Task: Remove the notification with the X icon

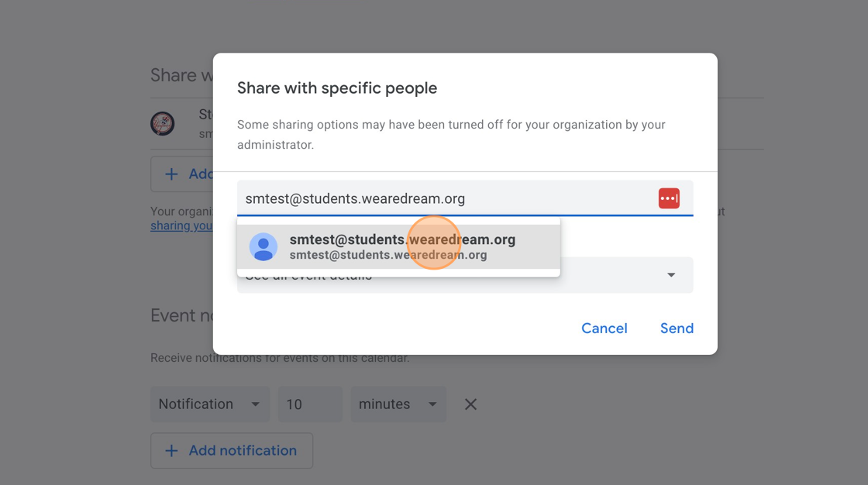Action: coord(470,404)
